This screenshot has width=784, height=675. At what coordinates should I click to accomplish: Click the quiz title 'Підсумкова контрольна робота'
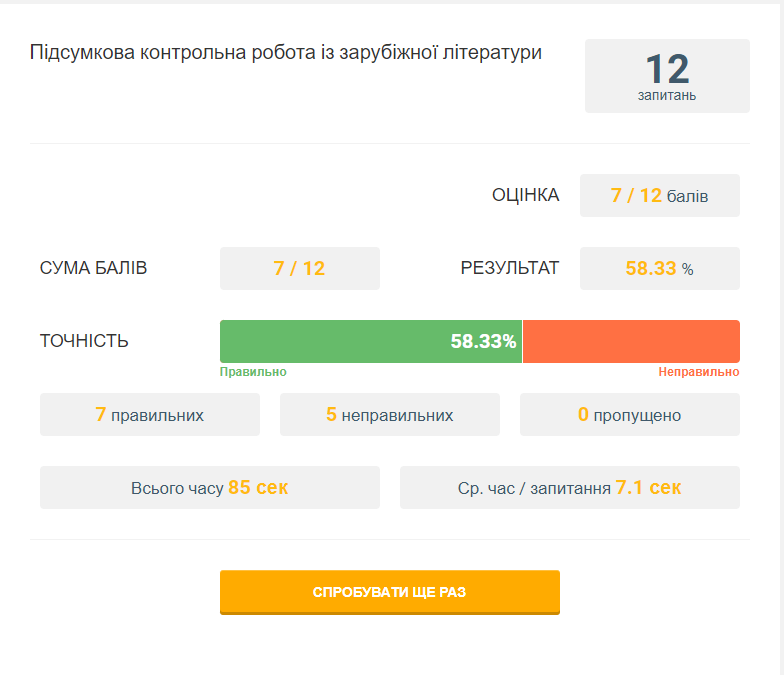click(286, 52)
